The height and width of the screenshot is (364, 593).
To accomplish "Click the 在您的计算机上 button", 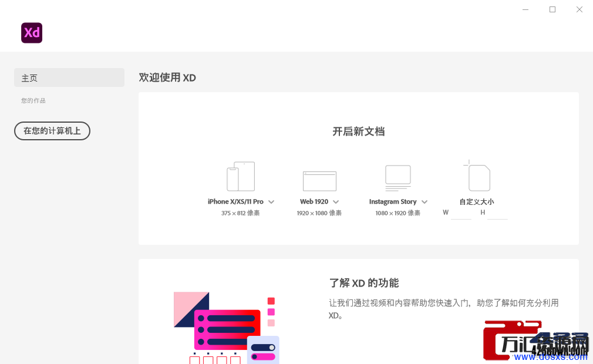I will pos(52,131).
